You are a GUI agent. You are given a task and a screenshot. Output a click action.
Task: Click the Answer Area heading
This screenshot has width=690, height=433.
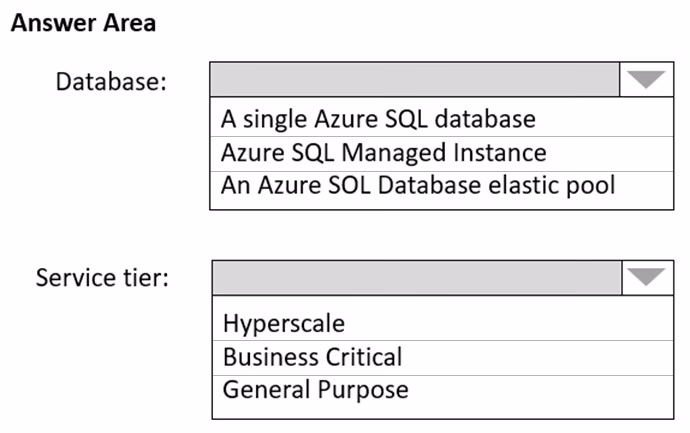click(x=84, y=23)
